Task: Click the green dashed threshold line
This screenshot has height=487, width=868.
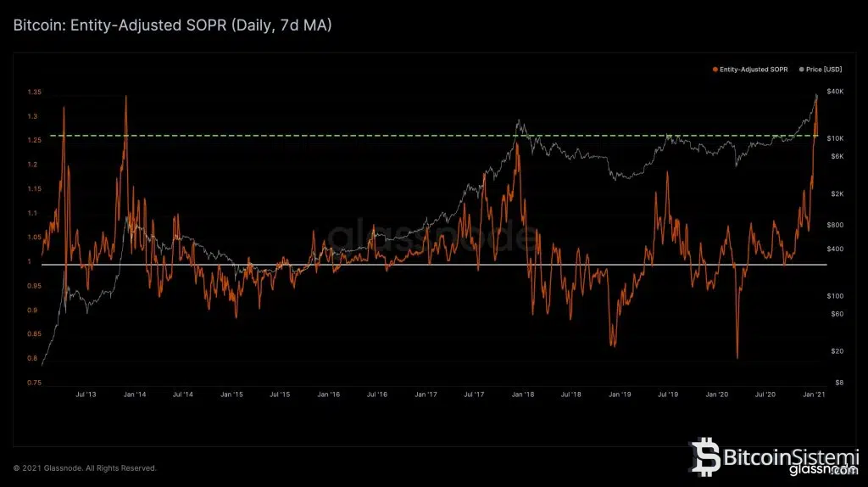Action: pos(339,136)
